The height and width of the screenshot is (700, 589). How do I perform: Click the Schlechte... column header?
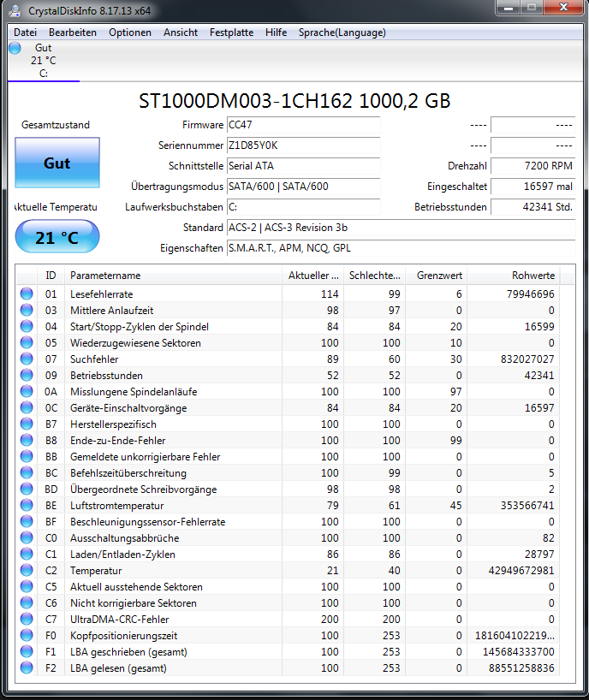click(375, 276)
